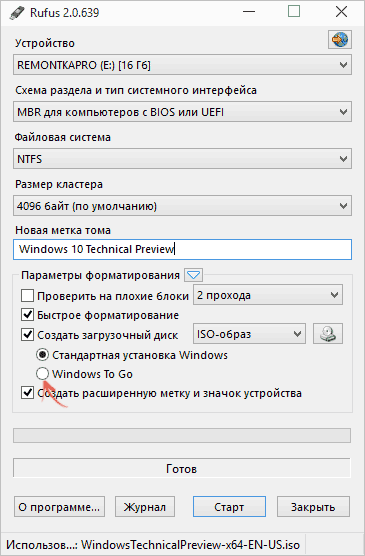Click the volume label field Windows 10 Technical Preview
The image size is (365, 556).
click(182, 249)
